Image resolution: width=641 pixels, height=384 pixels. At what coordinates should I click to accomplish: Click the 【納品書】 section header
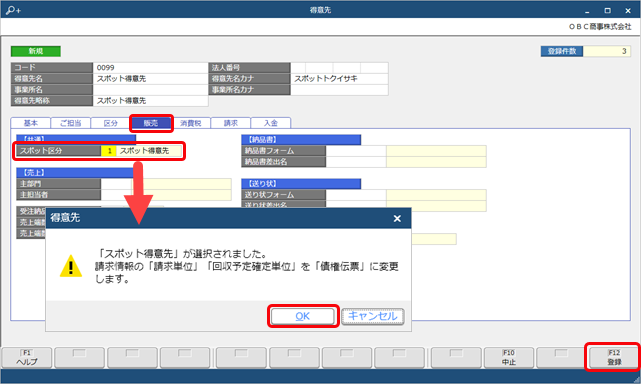coord(301,140)
